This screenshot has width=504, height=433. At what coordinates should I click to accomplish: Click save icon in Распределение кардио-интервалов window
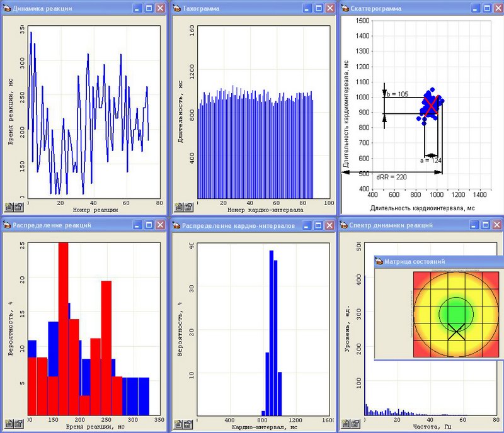187,423
